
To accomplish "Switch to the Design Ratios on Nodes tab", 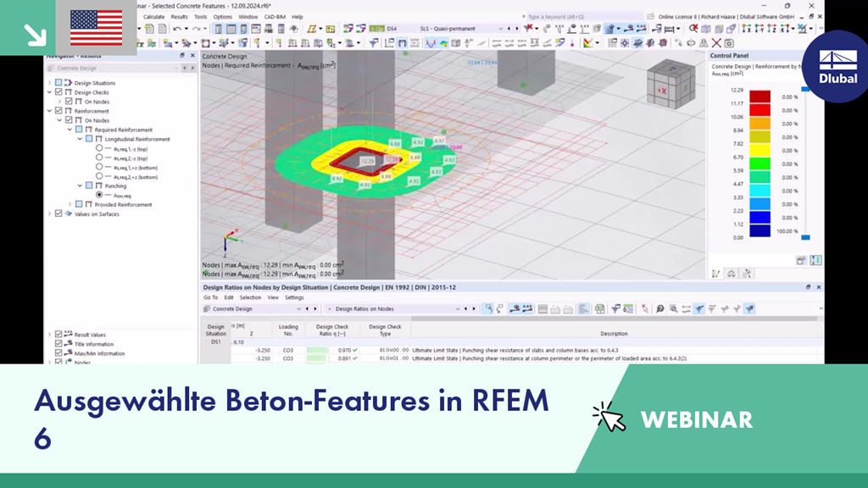I will click(364, 308).
